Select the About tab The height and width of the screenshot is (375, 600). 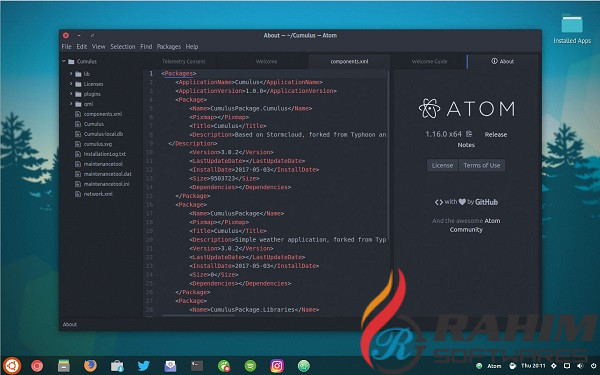(503, 61)
